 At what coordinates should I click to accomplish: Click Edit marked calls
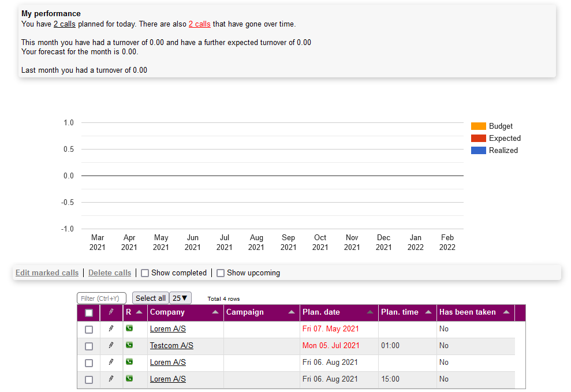(x=47, y=273)
